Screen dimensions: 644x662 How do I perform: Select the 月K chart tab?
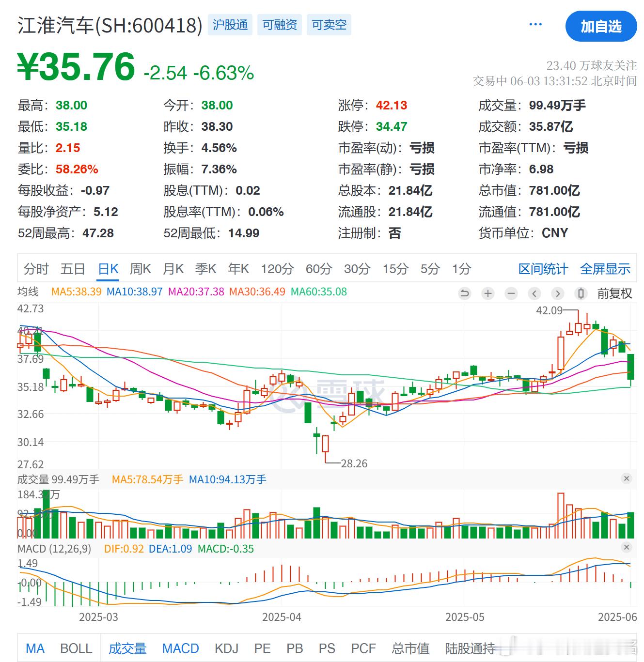click(173, 269)
